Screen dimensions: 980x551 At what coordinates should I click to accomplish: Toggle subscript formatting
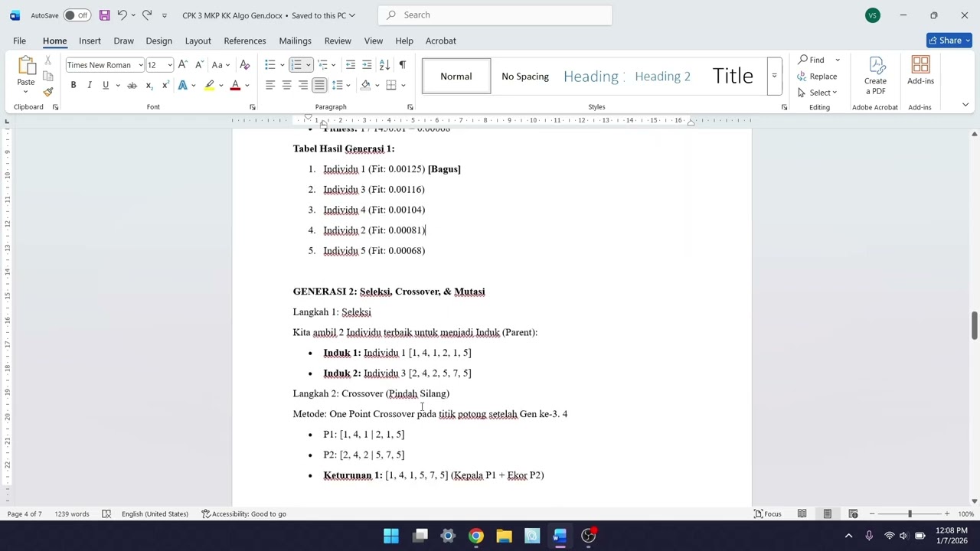pyautogui.click(x=149, y=85)
